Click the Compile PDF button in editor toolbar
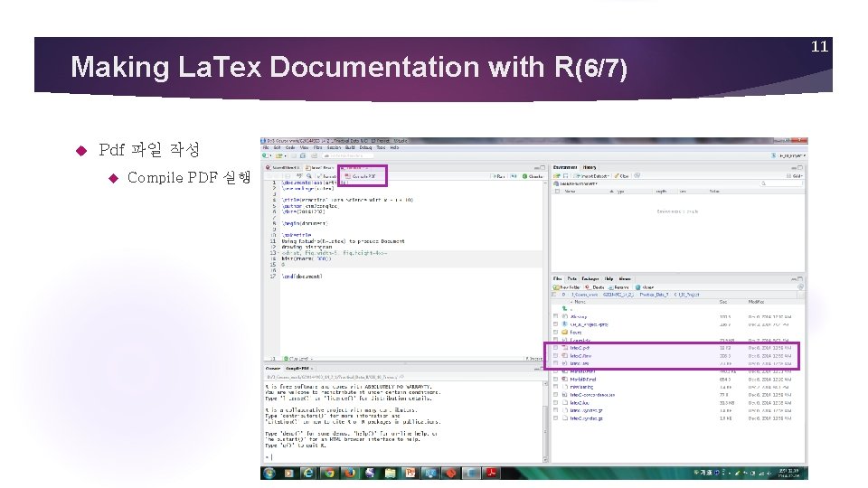This screenshot has height=488, width=868. [361, 176]
